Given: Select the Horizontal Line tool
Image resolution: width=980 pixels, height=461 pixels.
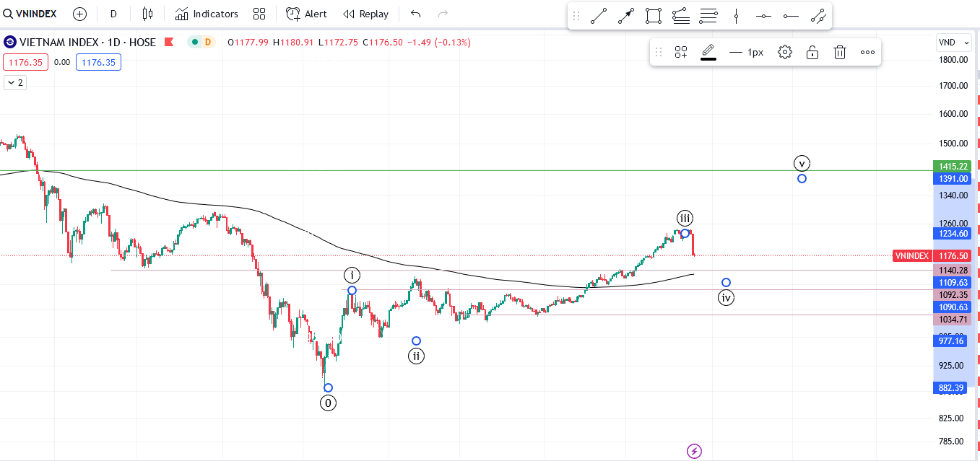Looking at the screenshot, I should pyautogui.click(x=763, y=16).
